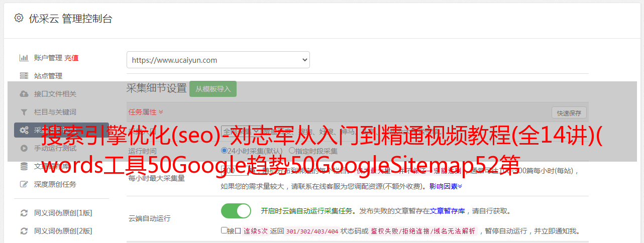The image size is (644, 243).
Task: Select the 24小时采集(默认) radio option
Action: pos(225,151)
